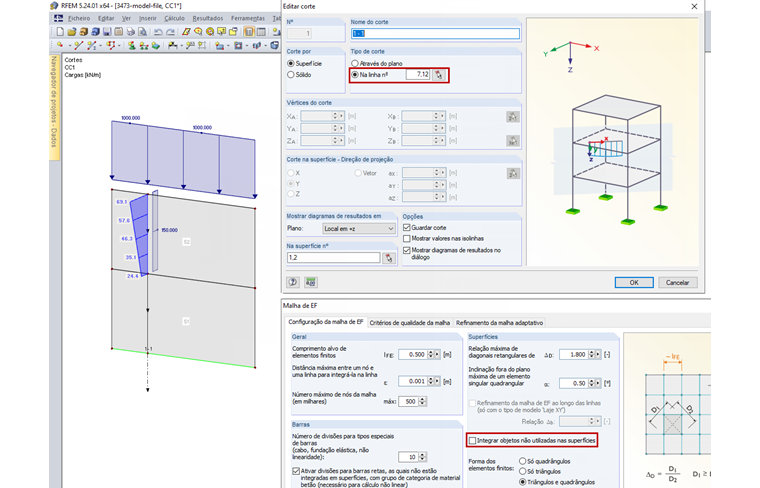Switch to Critérios de qualidade da malha tab
This screenshot has width=760, height=488.
pyautogui.click(x=410, y=322)
